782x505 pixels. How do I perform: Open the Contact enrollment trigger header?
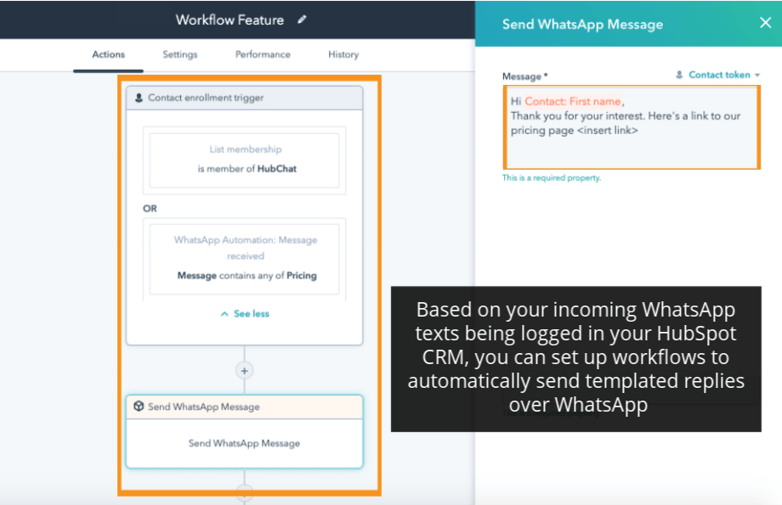point(244,98)
